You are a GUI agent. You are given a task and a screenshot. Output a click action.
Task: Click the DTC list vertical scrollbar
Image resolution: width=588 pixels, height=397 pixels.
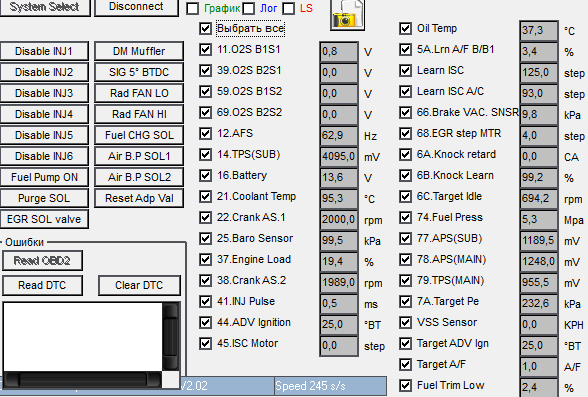[170, 337]
